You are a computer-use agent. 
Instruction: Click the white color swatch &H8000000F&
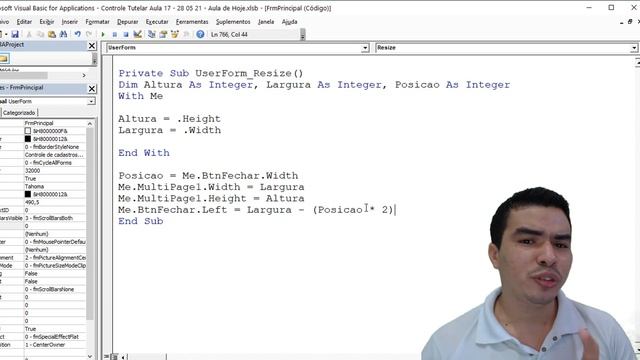(28, 131)
